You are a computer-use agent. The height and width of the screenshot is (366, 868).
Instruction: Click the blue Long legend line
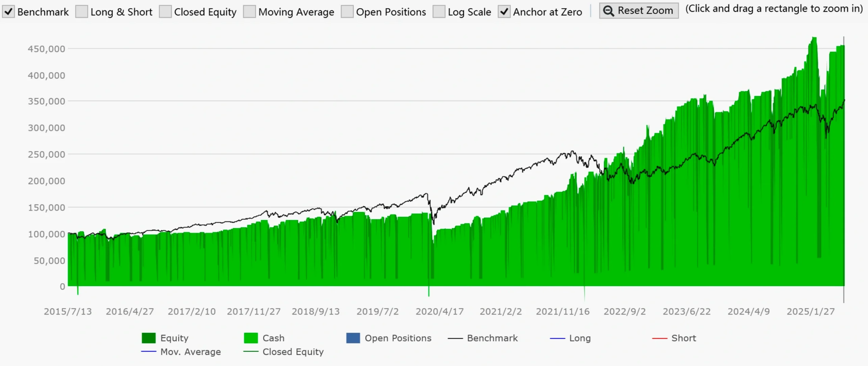point(557,339)
